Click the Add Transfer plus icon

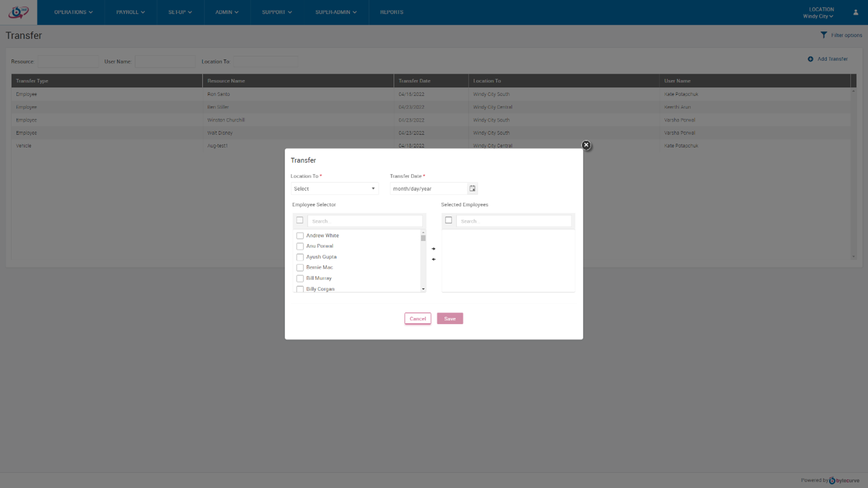(810, 59)
